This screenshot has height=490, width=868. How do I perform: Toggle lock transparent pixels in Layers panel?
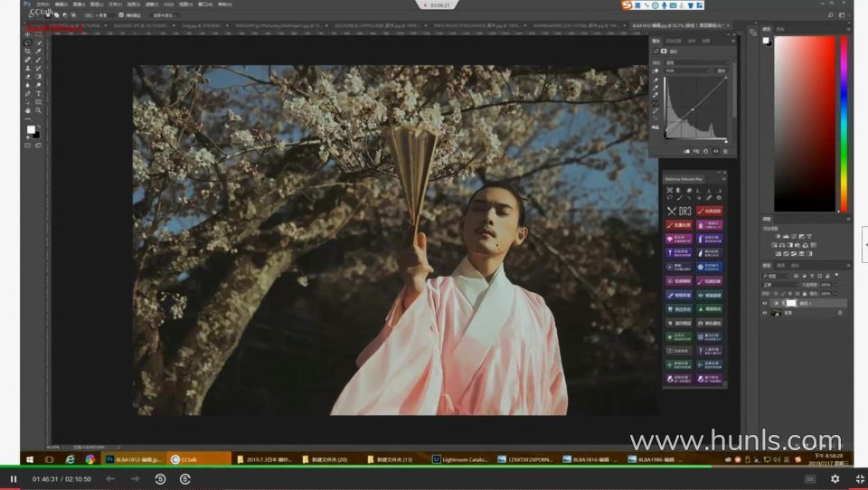coord(776,294)
